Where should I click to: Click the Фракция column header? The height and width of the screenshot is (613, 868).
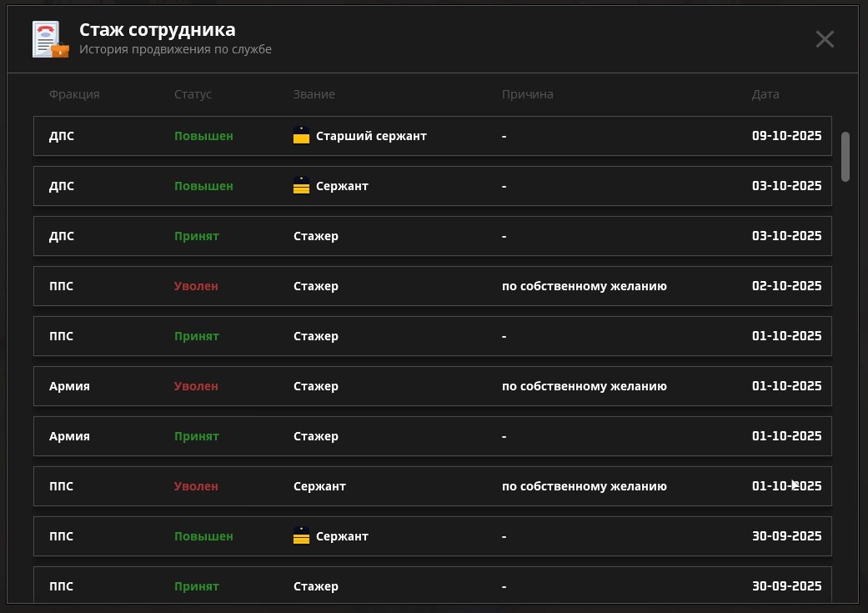pos(74,94)
